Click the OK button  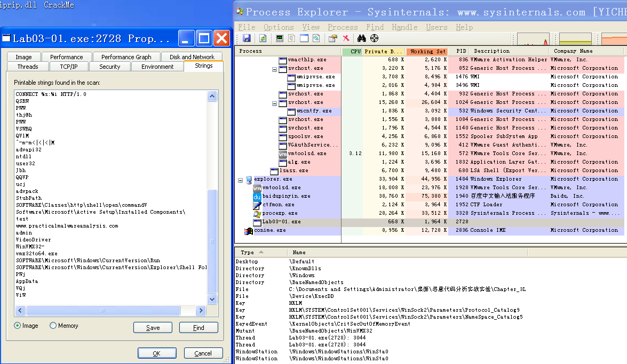pyautogui.click(x=157, y=353)
